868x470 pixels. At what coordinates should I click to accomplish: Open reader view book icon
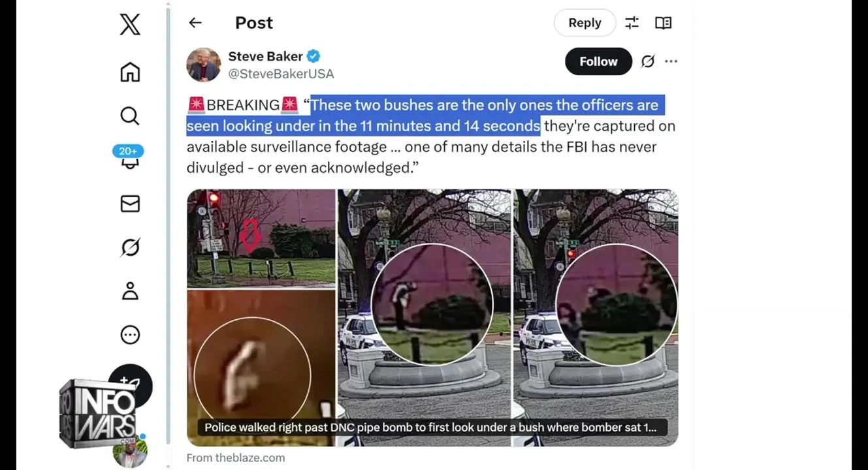(x=663, y=23)
